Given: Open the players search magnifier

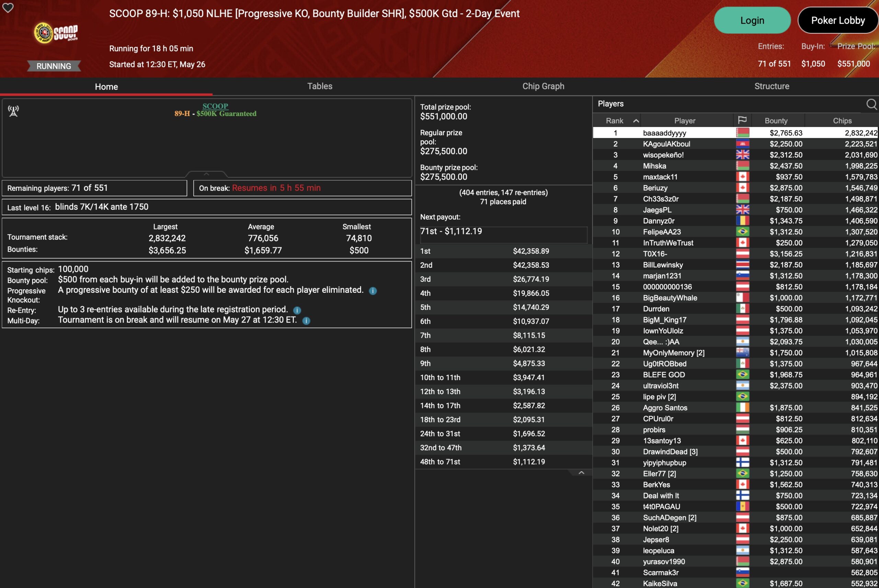Looking at the screenshot, I should [x=872, y=104].
